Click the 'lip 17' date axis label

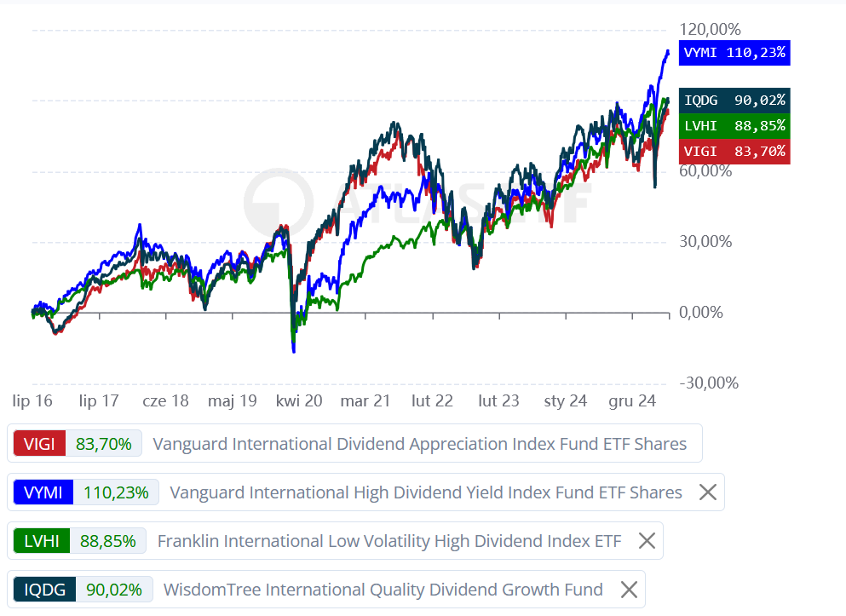[99, 400]
